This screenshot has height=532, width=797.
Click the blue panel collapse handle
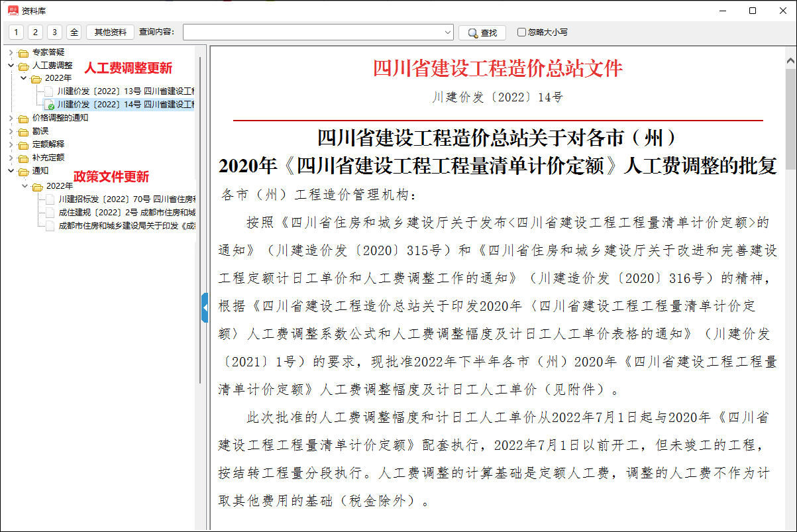[x=205, y=308]
